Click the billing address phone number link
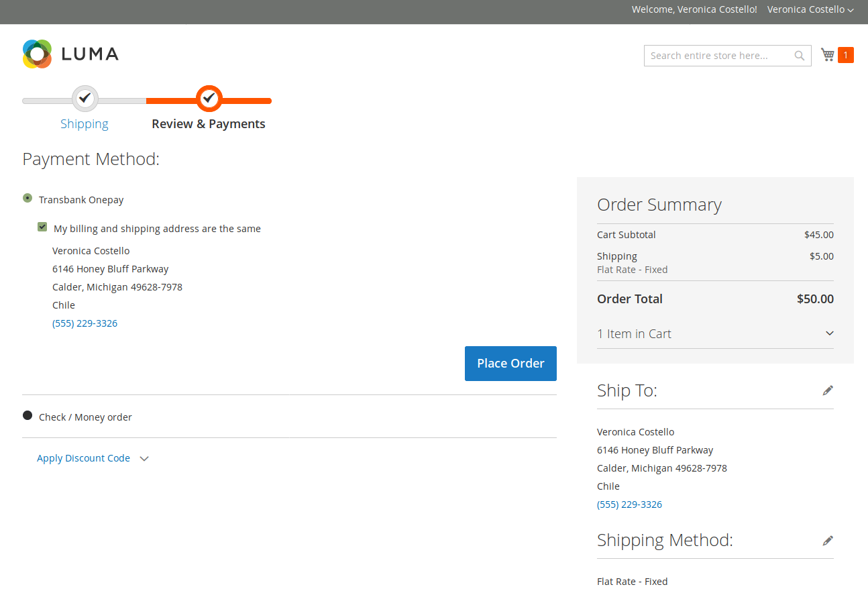The width and height of the screenshot is (868, 589). (x=85, y=323)
